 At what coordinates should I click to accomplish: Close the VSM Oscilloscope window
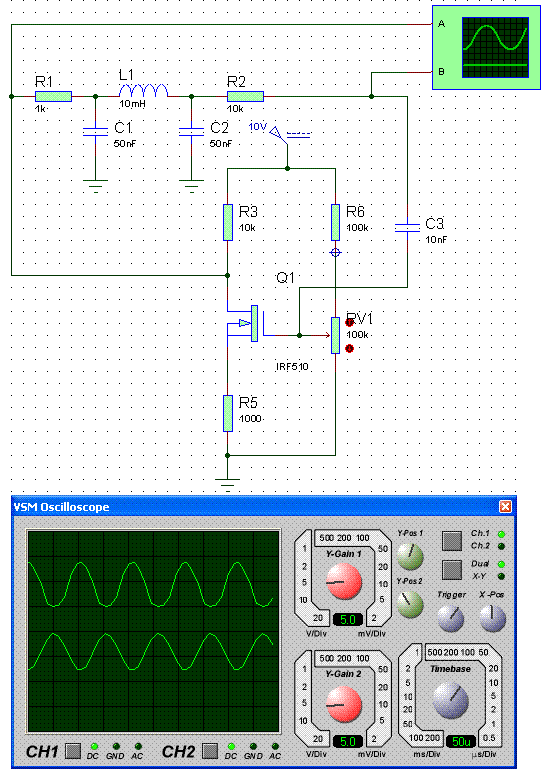pos(505,506)
